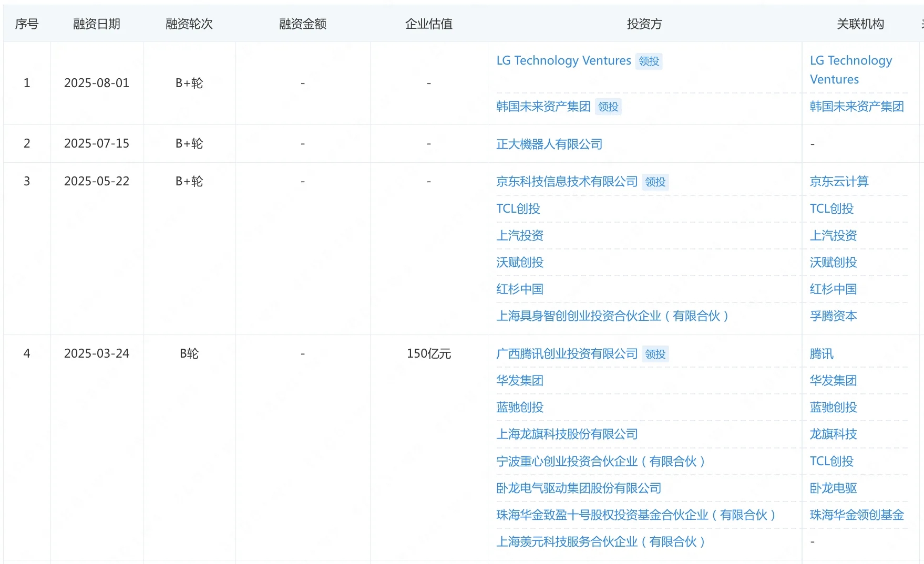
Task: Click the 序号 column header
Action: pos(27,24)
